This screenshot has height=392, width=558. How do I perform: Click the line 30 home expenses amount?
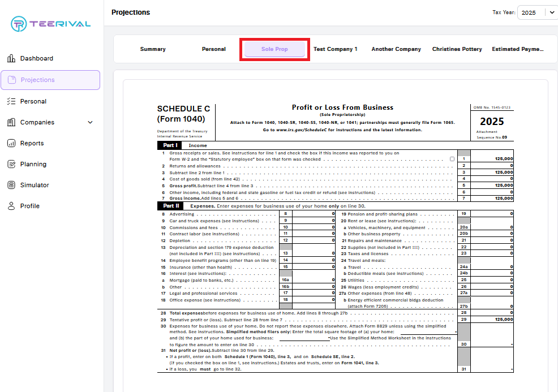tap(492, 344)
